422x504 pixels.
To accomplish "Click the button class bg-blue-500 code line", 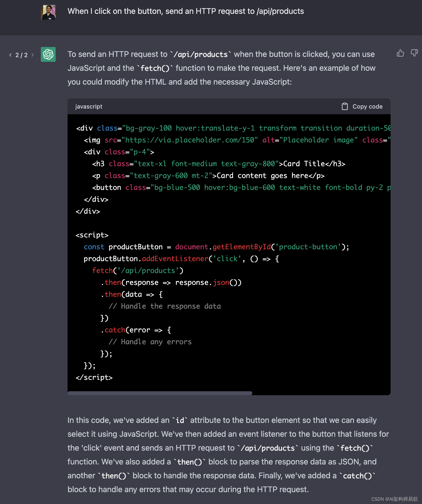I will pyautogui.click(x=241, y=187).
